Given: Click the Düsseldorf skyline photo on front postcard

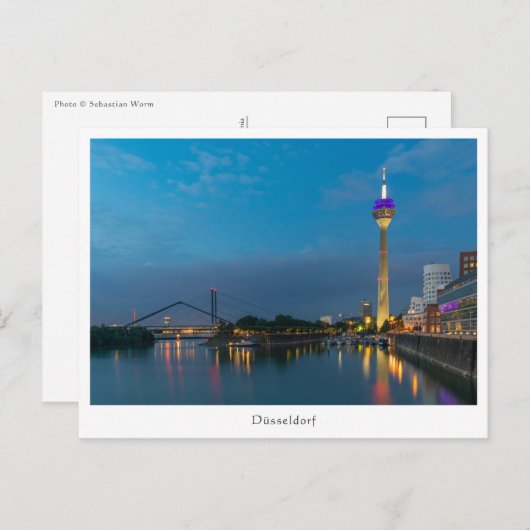Looking at the screenshot, I should click(x=283, y=271).
